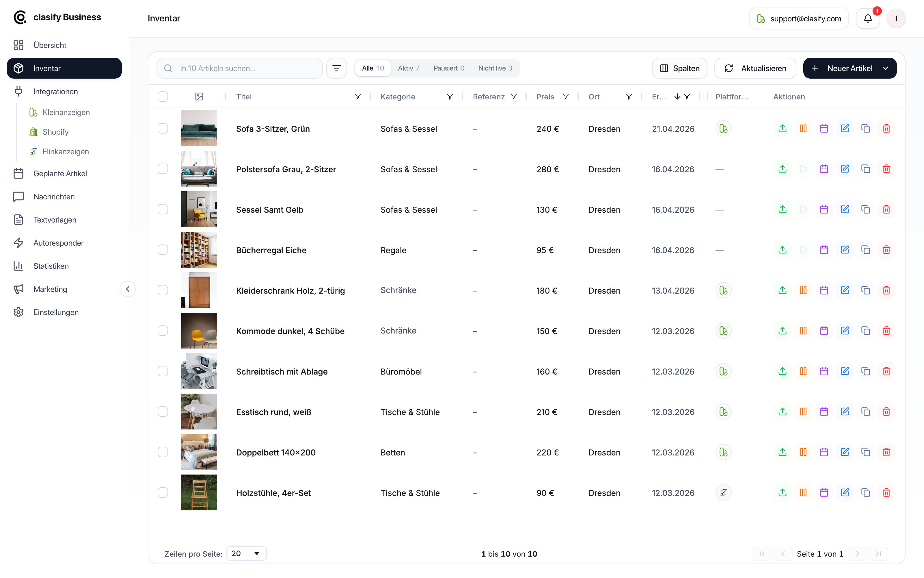Open Statistiken in the sidebar
This screenshot has height=578, width=924.
point(64,266)
